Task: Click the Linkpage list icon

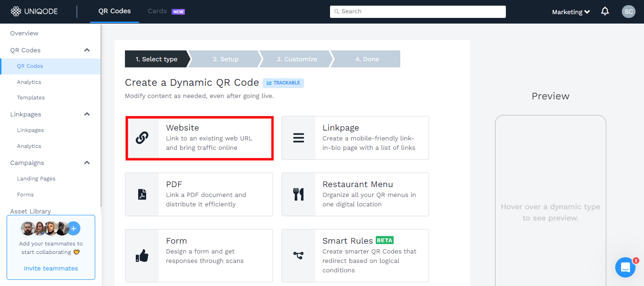Action: (x=298, y=137)
